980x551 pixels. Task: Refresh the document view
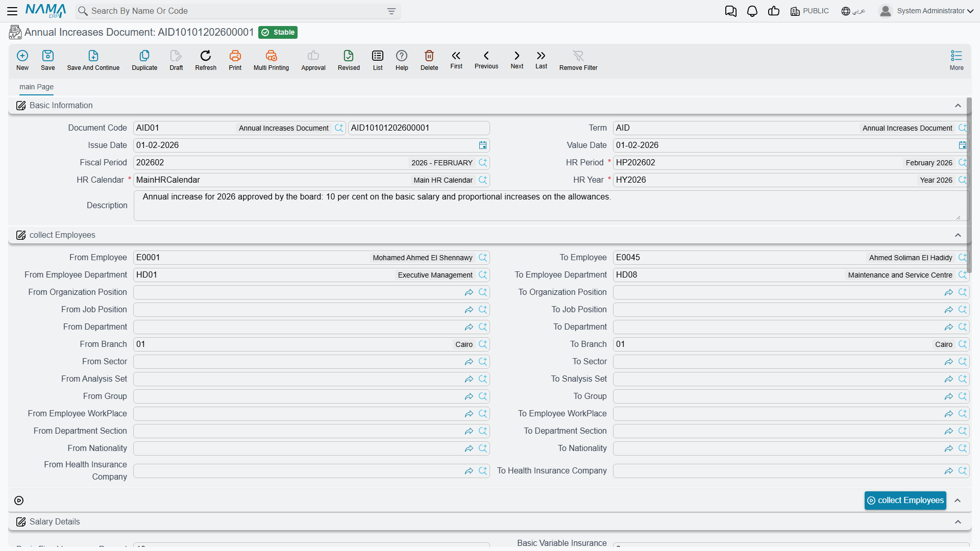tap(206, 60)
